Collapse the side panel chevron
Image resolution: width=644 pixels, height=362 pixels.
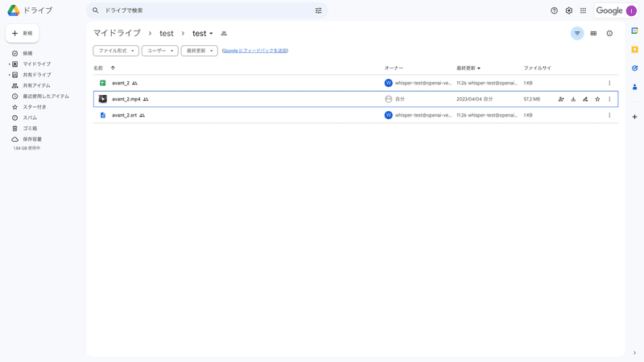(x=634, y=353)
